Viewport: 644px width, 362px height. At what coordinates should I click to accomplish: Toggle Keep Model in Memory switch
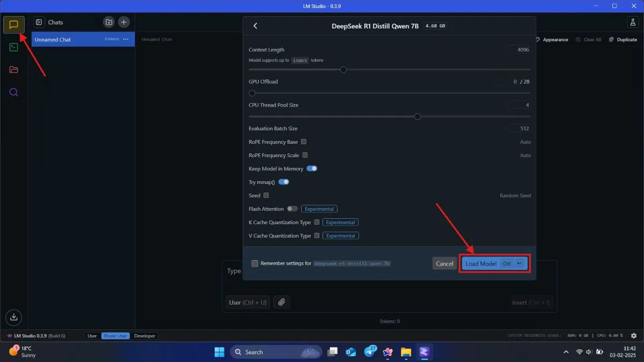point(312,168)
